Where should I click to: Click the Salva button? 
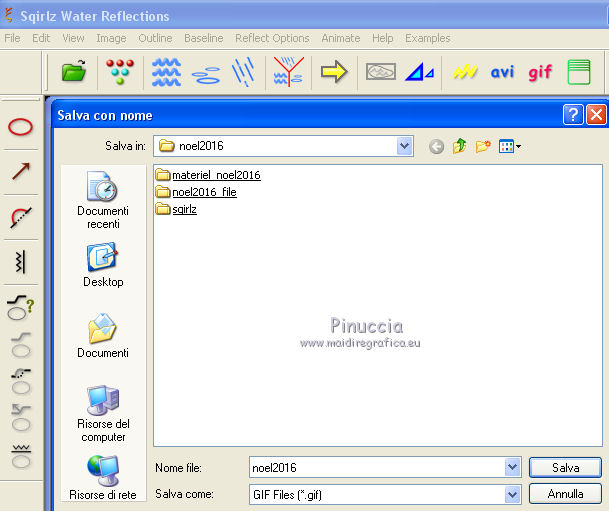pyautogui.click(x=566, y=468)
